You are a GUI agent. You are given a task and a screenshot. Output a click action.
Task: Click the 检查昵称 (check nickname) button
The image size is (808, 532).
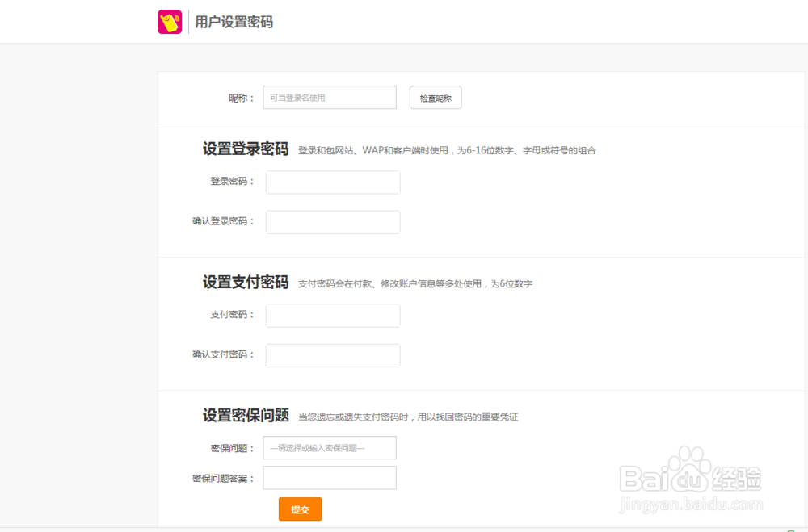click(436, 97)
